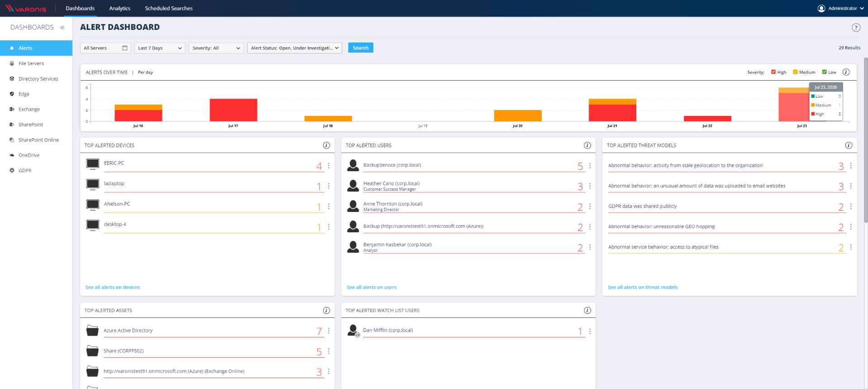This screenshot has width=868, height=389.
Task: Click the EERIC-PC computer icon
Action: click(93, 164)
